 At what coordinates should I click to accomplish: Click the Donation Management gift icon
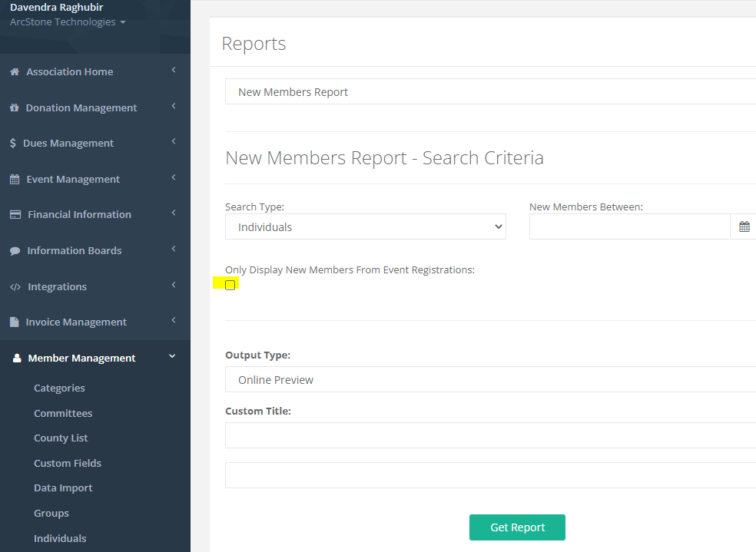(x=15, y=107)
